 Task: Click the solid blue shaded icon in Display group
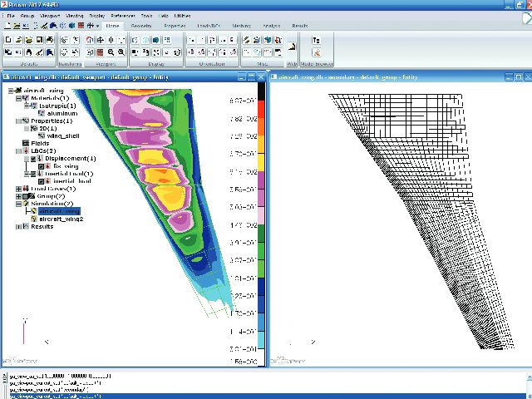click(x=156, y=40)
